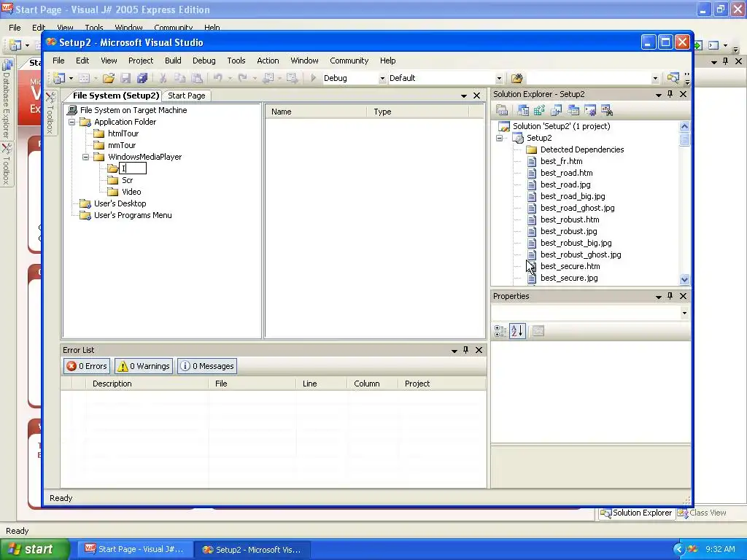Image resolution: width=747 pixels, height=560 pixels.
Task: Open the Error List window position arrow
Action: pos(454,351)
